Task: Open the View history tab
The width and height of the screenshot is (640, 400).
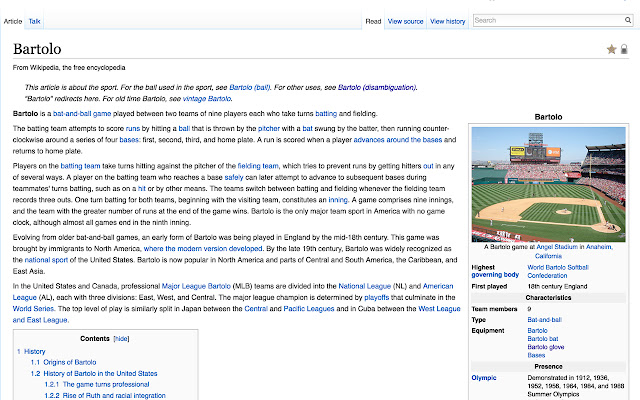Action: (x=448, y=21)
